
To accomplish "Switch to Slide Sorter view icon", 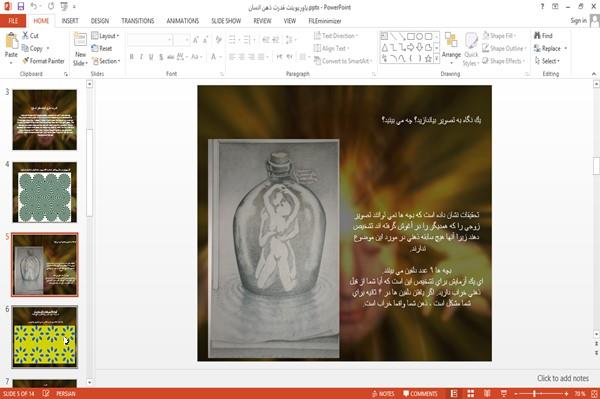I will (471, 394).
